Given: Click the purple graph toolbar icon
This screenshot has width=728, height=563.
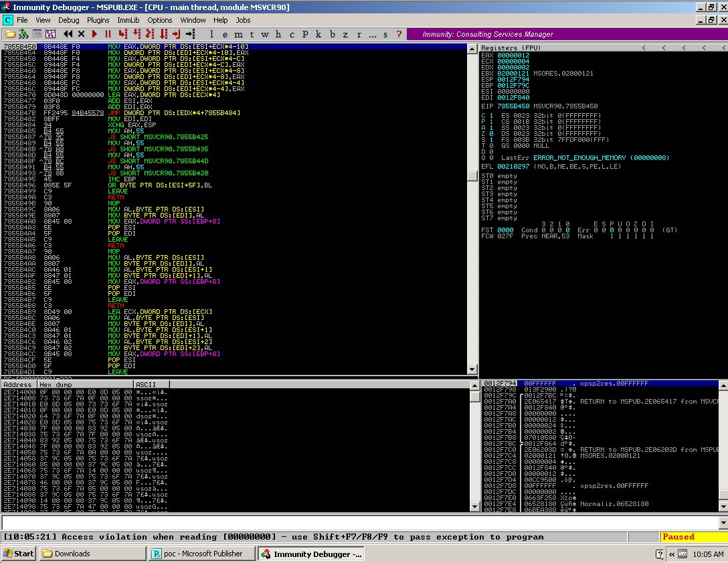Looking at the screenshot, I should click(50, 34).
